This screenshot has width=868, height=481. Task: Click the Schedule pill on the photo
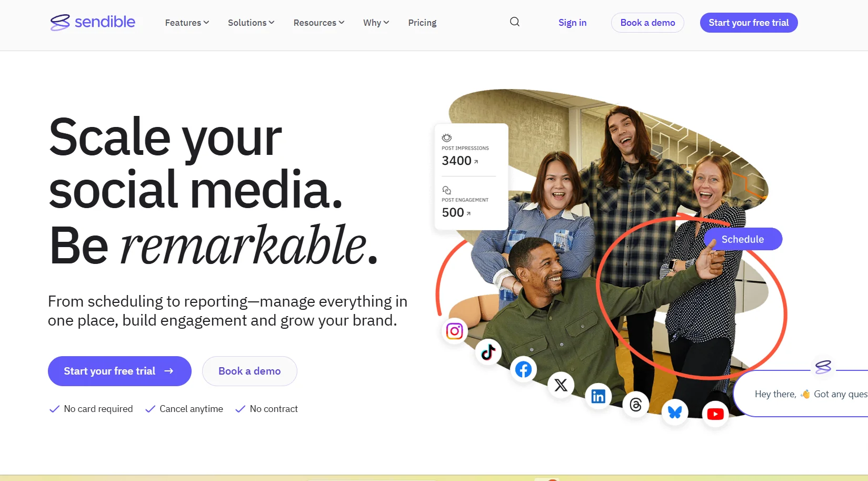click(x=743, y=239)
